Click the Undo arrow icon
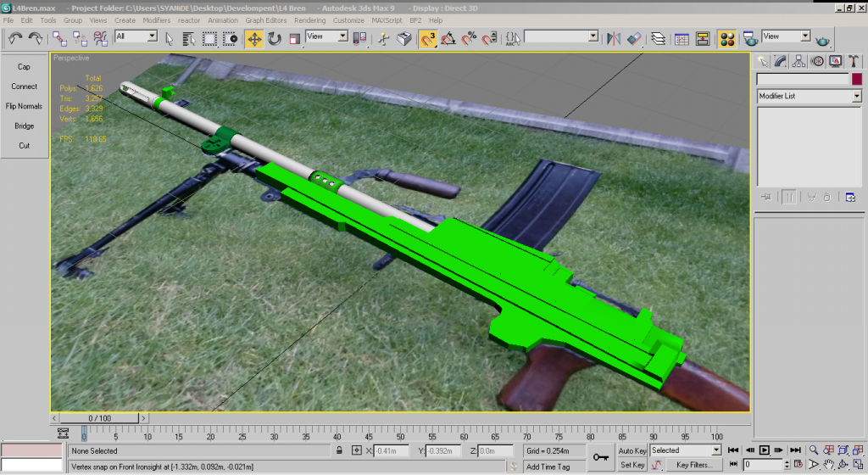The width and height of the screenshot is (868, 475). tap(14, 38)
